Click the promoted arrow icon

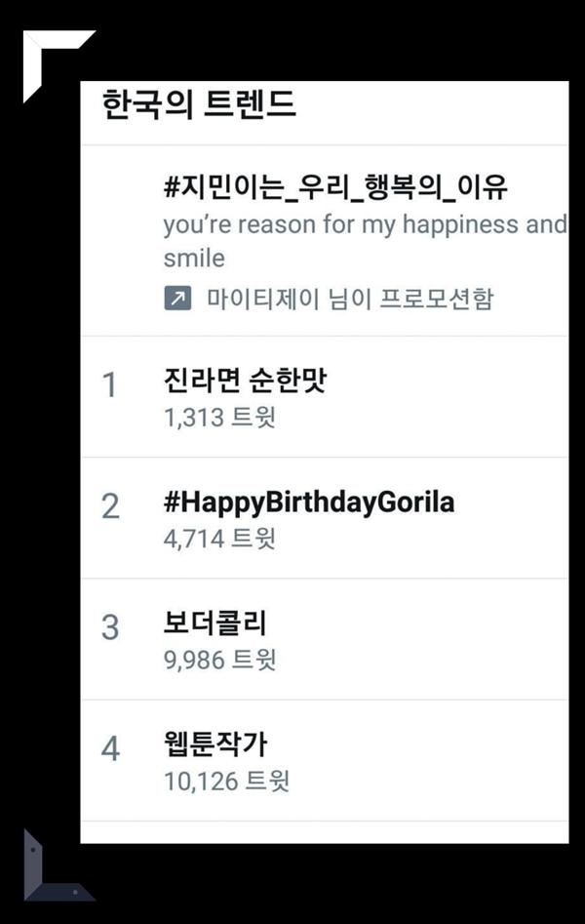(176, 300)
